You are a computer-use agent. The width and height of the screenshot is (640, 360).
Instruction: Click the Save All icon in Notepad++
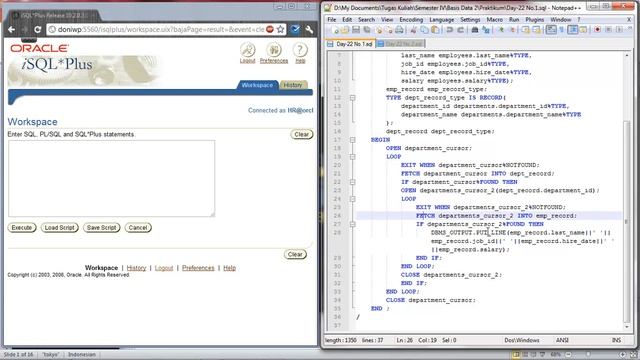[x=367, y=30]
